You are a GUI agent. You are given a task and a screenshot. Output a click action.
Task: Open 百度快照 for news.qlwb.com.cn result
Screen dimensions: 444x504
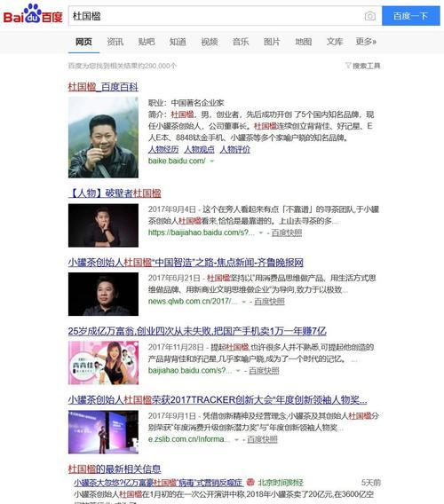pos(270,302)
